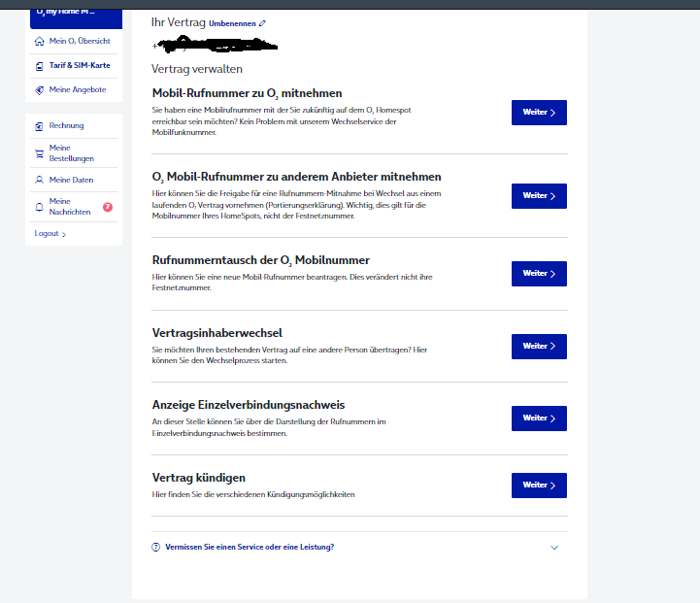Open Meine Nachrichten menu item
Screen dimensions: 700x603
[x=74, y=207]
